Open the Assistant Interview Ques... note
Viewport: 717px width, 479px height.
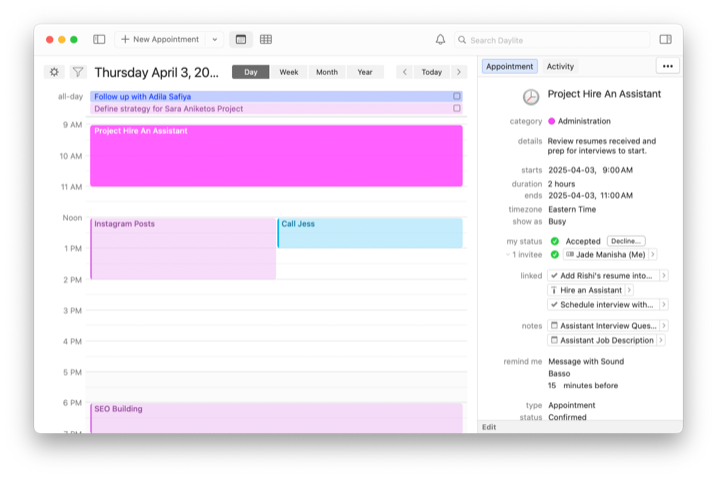point(603,325)
